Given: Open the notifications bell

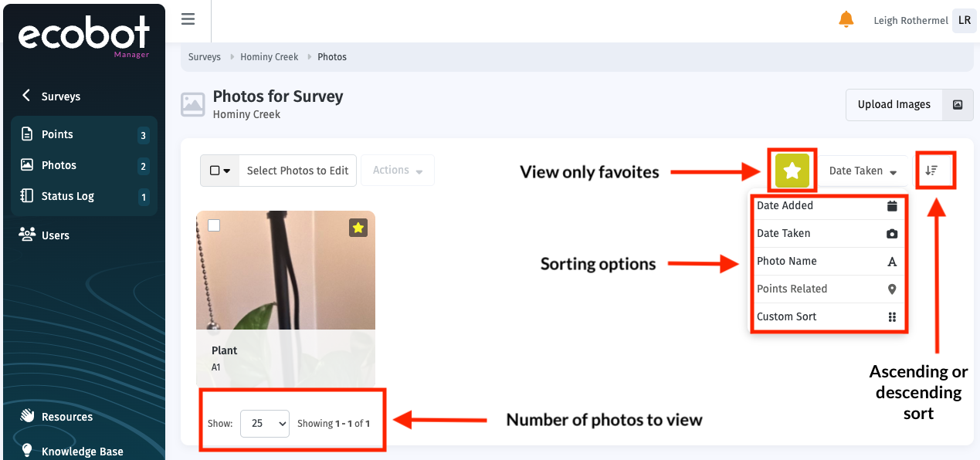Looking at the screenshot, I should coord(846,19).
